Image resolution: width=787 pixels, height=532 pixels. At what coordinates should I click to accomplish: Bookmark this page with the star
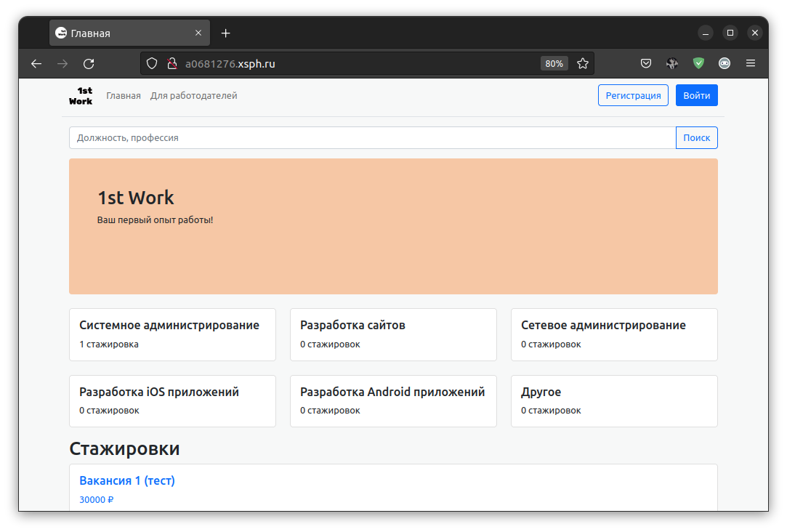pos(582,64)
